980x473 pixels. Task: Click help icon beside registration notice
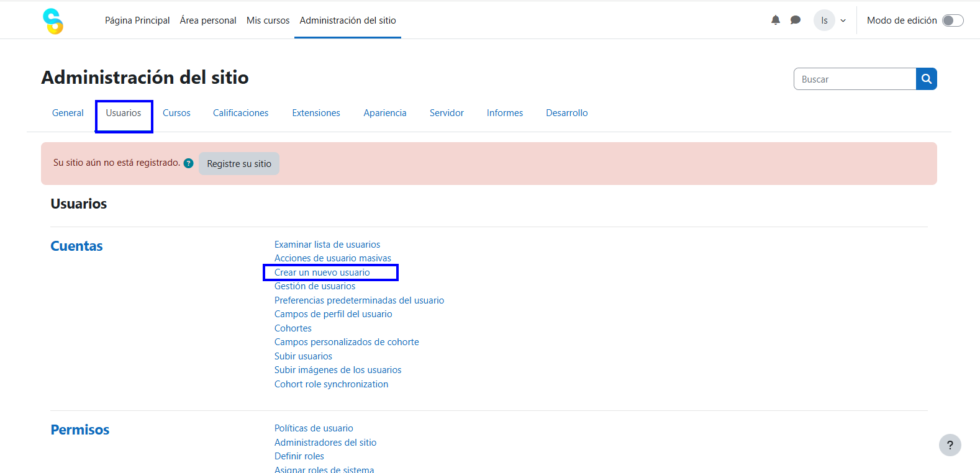pyautogui.click(x=189, y=163)
